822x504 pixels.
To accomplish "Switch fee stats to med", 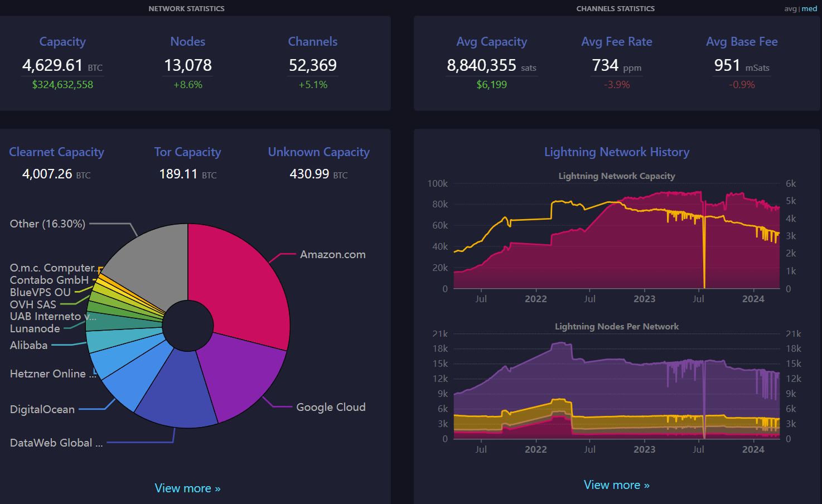I will [x=810, y=9].
